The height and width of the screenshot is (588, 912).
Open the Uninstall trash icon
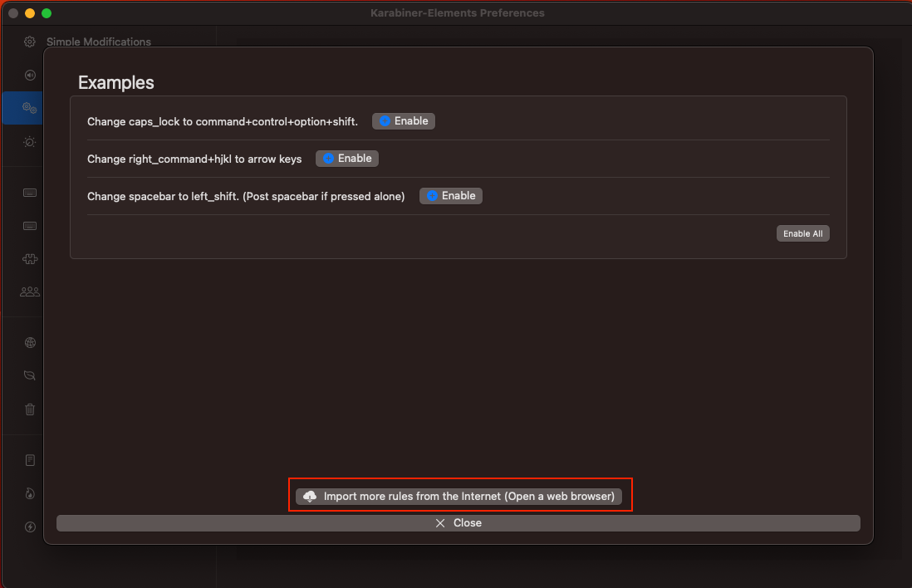click(x=29, y=409)
